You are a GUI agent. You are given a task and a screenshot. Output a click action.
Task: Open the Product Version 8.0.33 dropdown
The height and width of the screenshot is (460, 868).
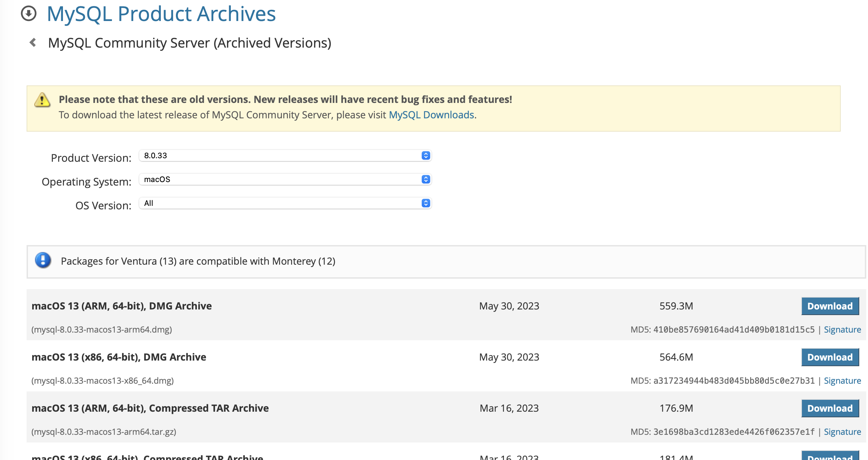pos(280,155)
